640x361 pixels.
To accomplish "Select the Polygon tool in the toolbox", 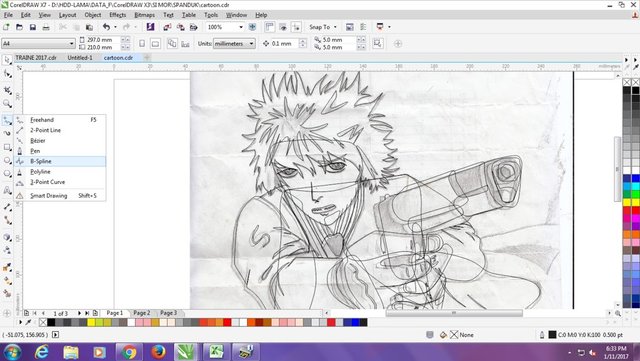I will click(7, 174).
